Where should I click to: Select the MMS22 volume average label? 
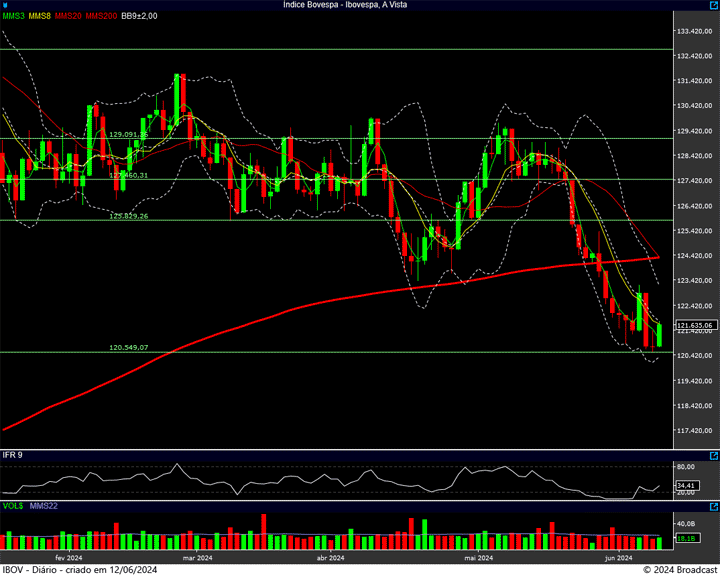(44, 508)
